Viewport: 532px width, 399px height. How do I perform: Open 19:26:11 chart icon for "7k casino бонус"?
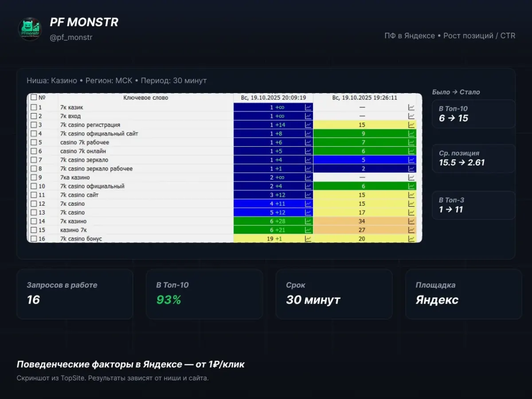coord(411,239)
